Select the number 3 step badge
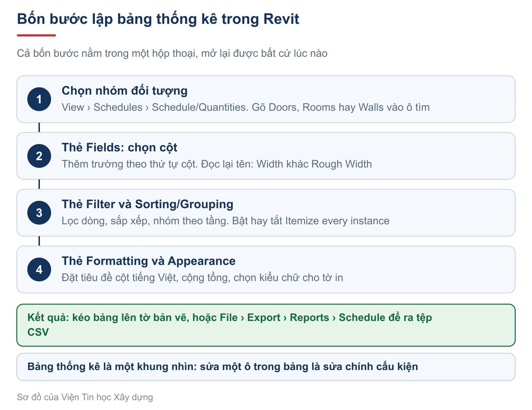This screenshot has width=532, height=410. tap(39, 213)
